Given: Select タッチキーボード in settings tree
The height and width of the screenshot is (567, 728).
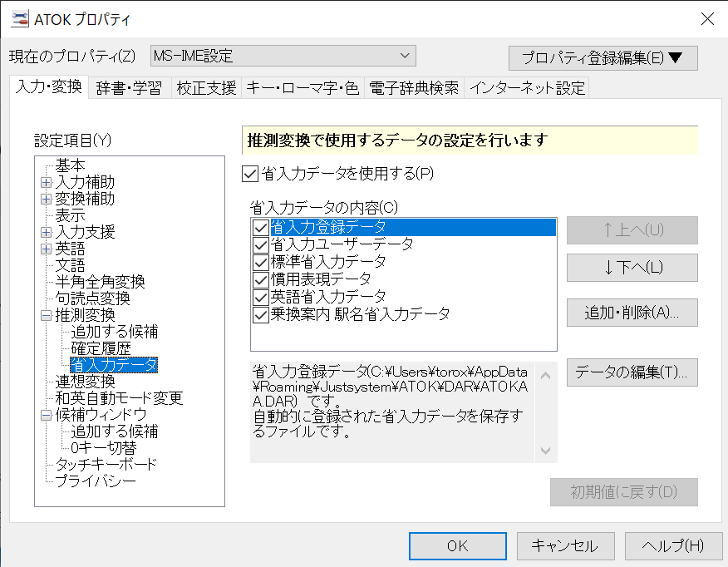Looking at the screenshot, I should click(106, 465).
